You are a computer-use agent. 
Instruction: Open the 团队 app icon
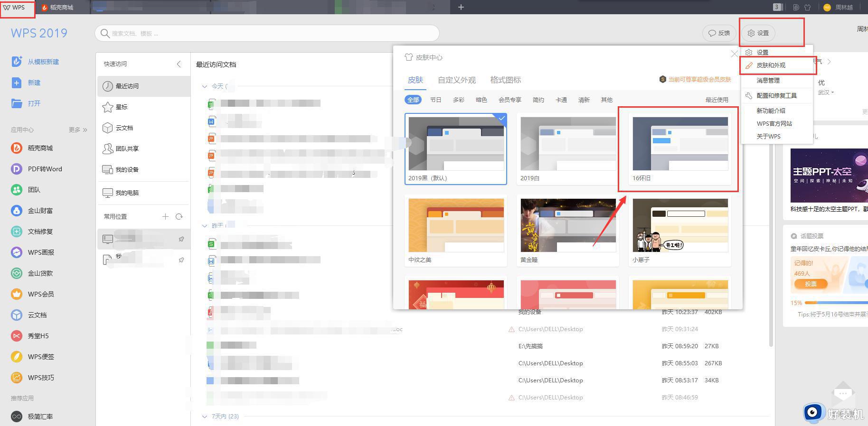pyautogui.click(x=17, y=190)
